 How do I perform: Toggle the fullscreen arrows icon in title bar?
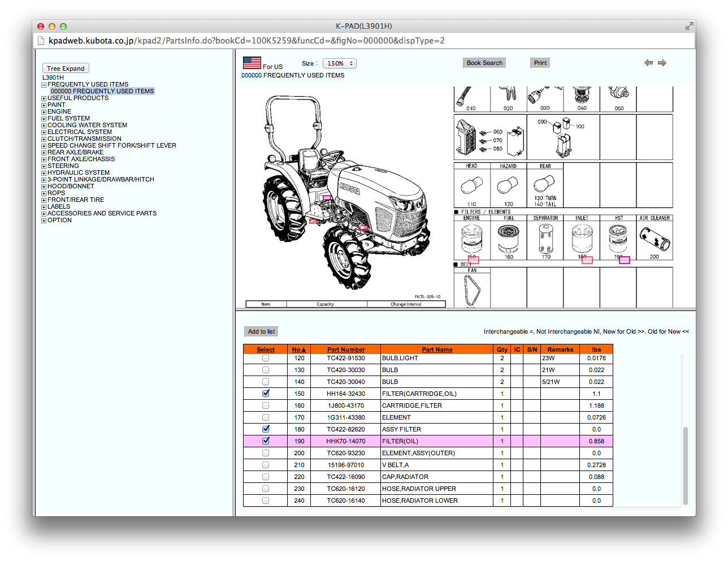coord(689,26)
